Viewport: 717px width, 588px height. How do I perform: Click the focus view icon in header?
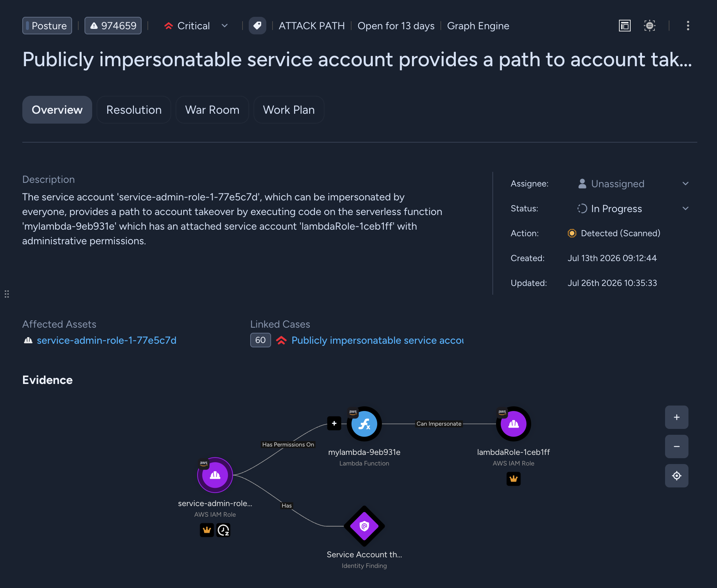[x=650, y=26]
